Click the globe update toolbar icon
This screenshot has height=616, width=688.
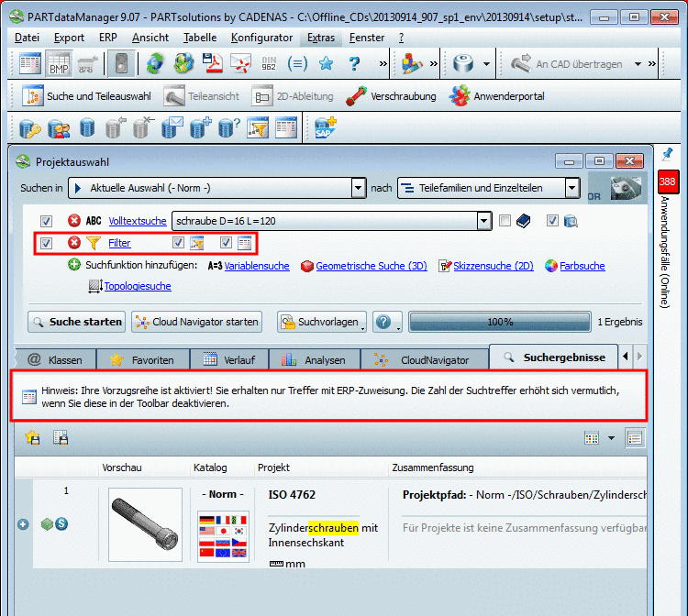click(x=183, y=63)
